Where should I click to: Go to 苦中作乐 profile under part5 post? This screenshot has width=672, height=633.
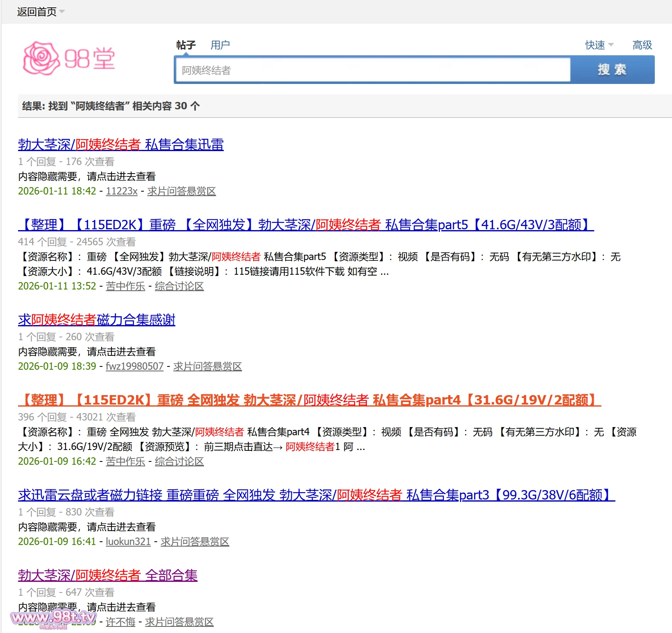coord(125,286)
